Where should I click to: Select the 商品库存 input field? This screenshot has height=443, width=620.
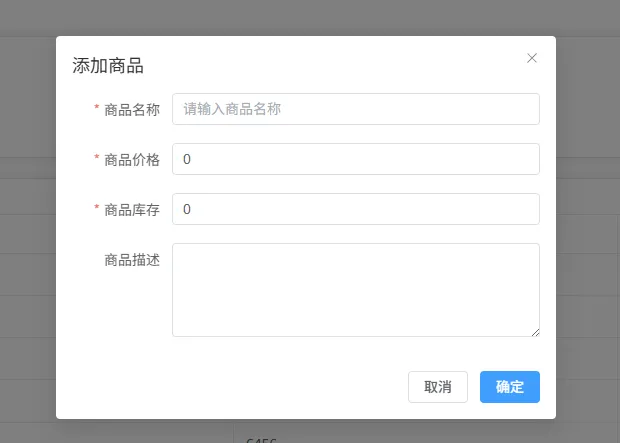click(355, 209)
